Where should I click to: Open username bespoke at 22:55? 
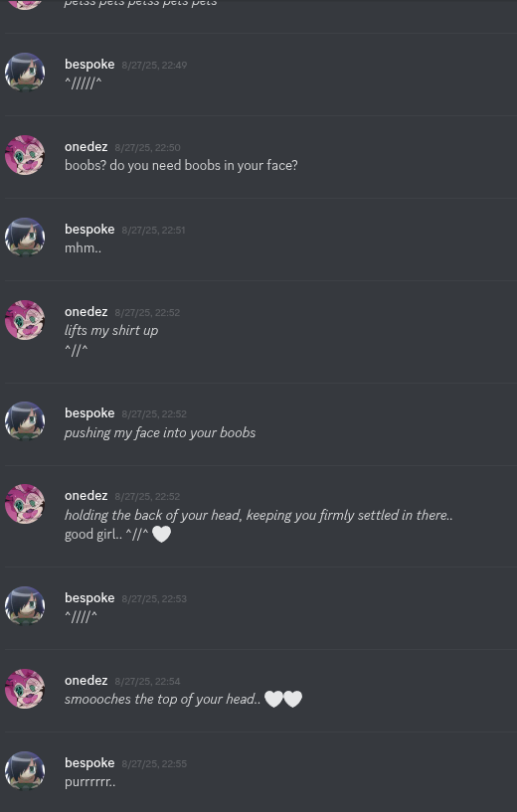[x=89, y=763]
